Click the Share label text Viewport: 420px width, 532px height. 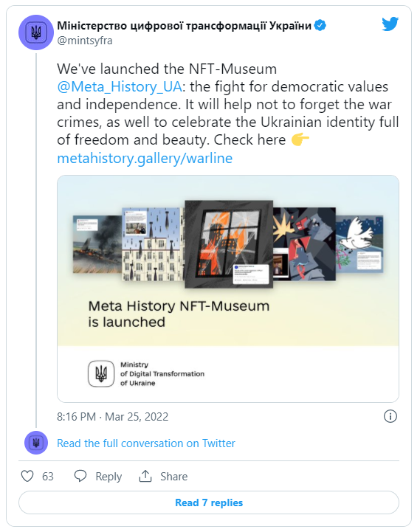(174, 477)
